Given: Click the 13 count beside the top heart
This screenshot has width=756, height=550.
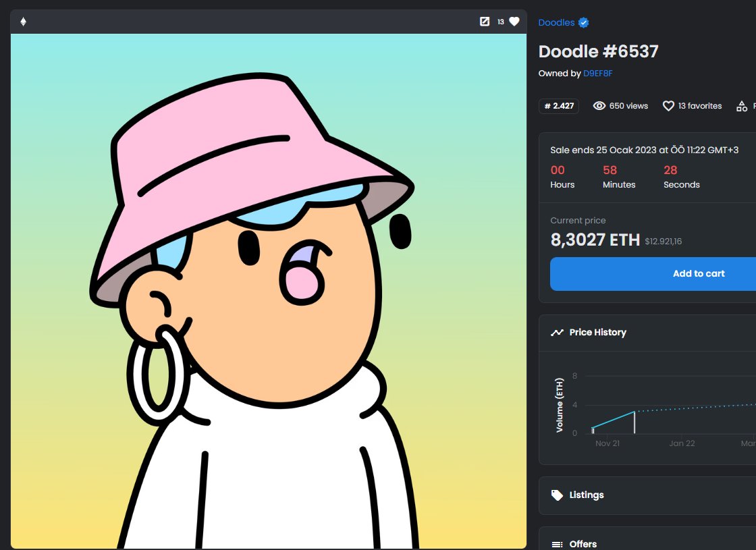Looking at the screenshot, I should (x=501, y=22).
